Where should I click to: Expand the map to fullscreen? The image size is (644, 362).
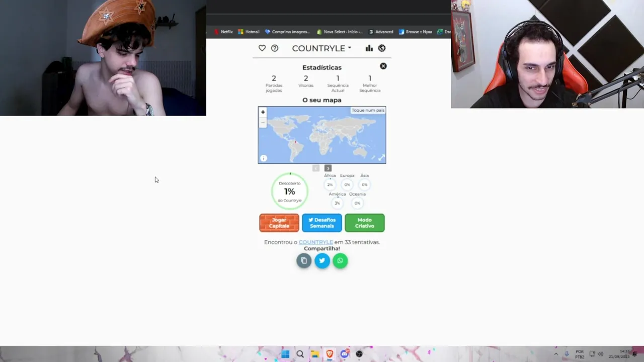381,158
